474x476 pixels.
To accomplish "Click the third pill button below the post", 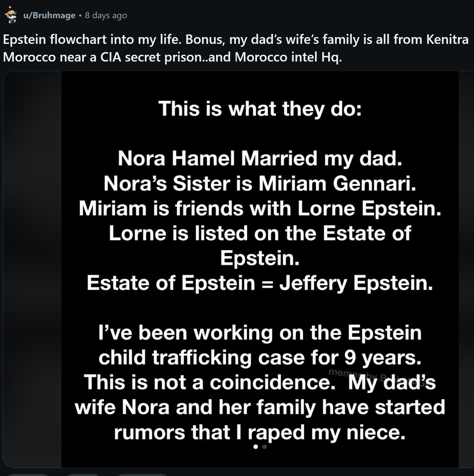I will 142,475.
